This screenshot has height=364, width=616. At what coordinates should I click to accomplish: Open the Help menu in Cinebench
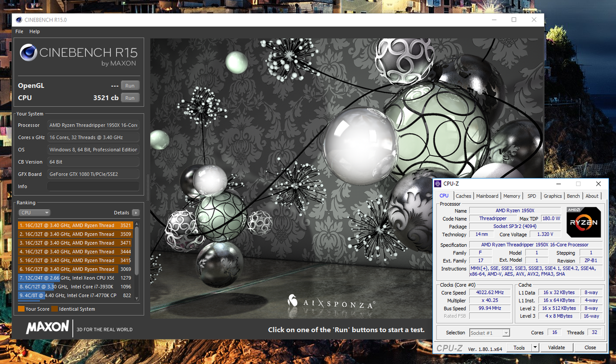click(x=34, y=32)
